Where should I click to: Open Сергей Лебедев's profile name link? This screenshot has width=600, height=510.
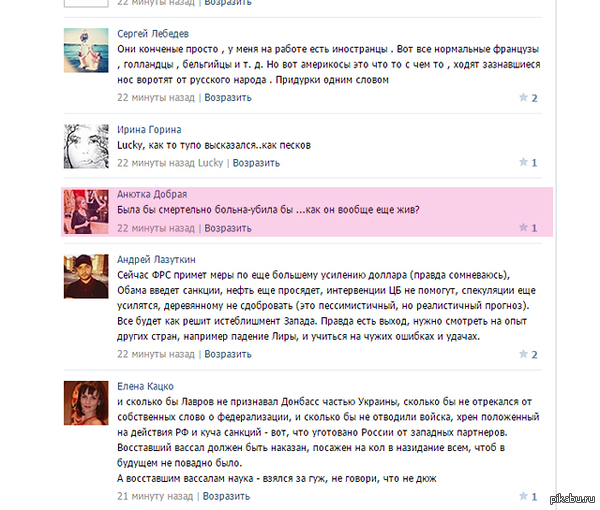(153, 34)
